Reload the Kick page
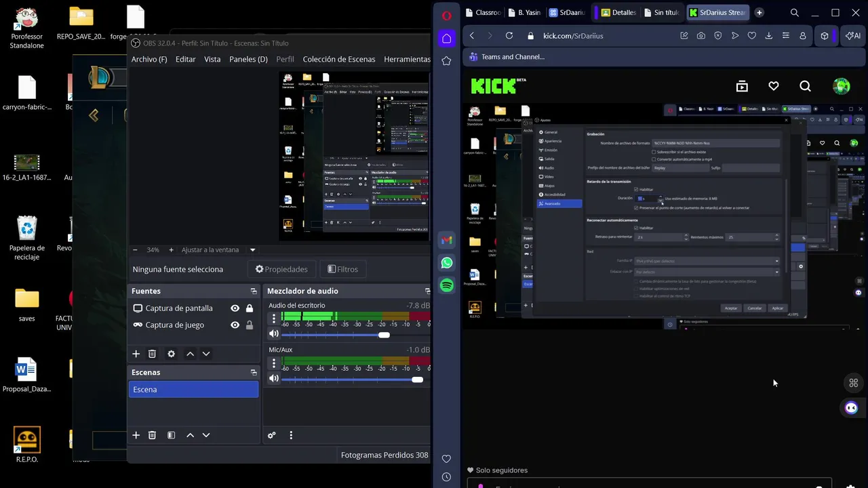The width and height of the screenshot is (868, 488). (x=509, y=36)
